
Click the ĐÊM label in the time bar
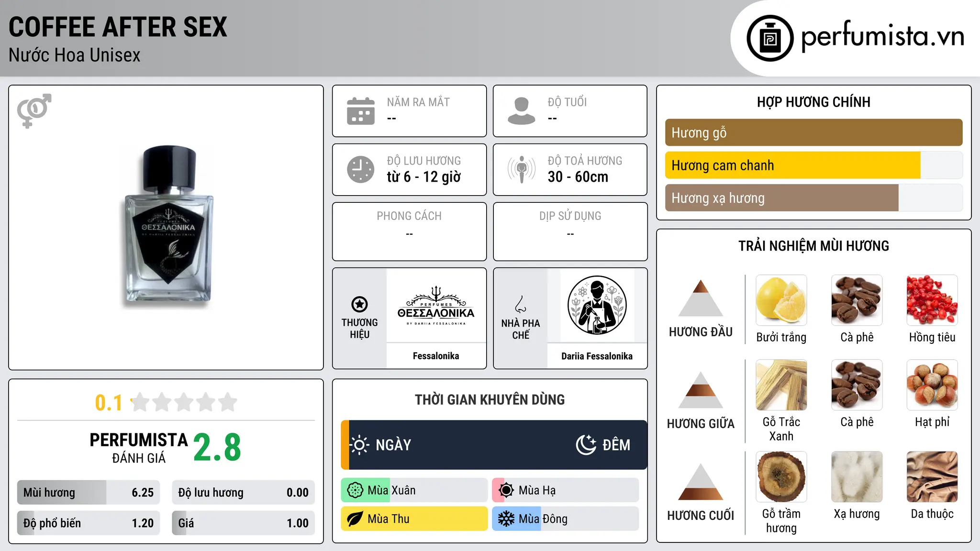(x=616, y=445)
